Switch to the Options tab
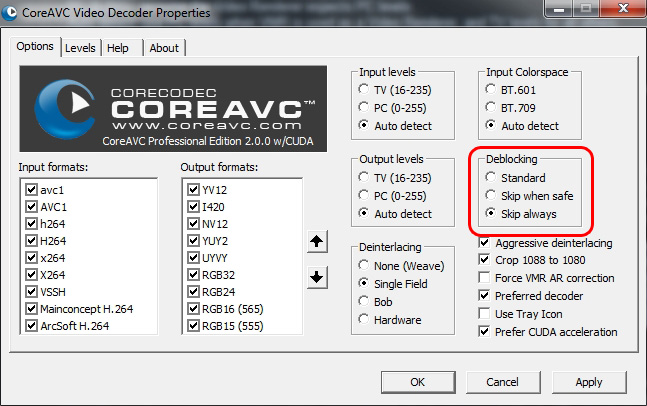 35,47
